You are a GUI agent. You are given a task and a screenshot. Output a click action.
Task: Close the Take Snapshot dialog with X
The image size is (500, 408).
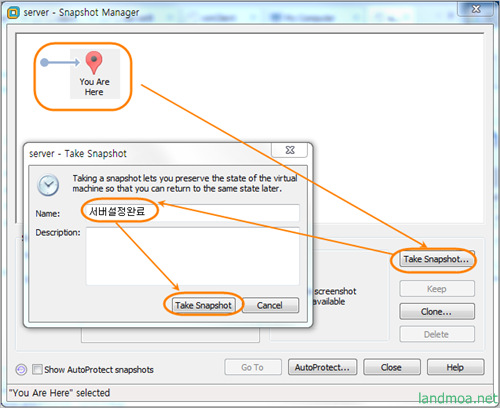(290, 150)
